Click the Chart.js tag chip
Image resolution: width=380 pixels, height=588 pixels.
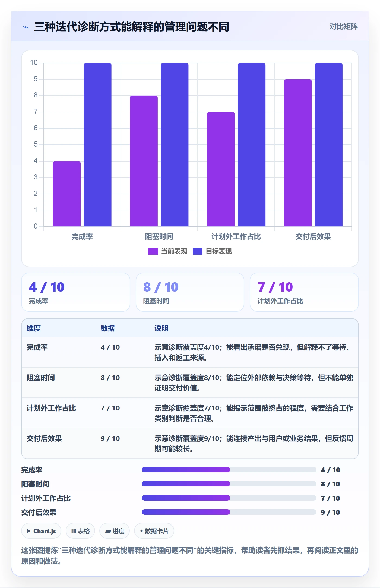(41, 531)
